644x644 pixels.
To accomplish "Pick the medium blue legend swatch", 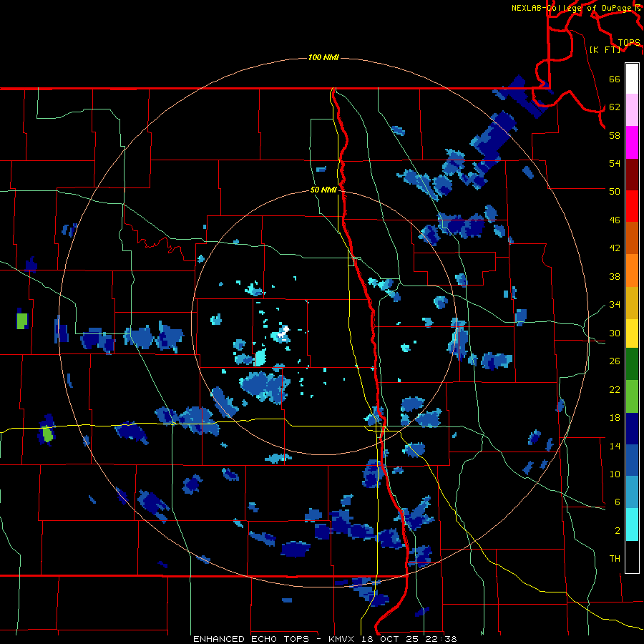I will pyautogui.click(x=632, y=460).
